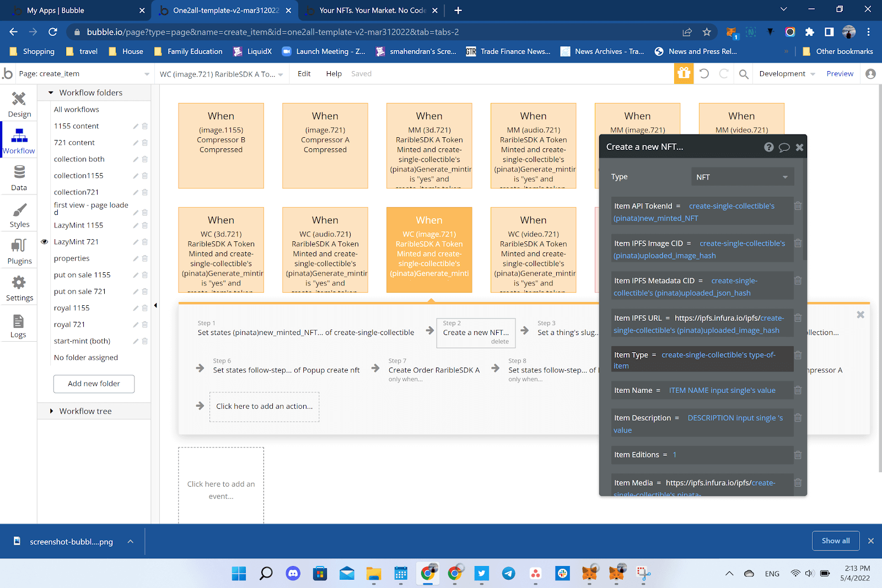882x588 pixels.
Task: Expand the Workflow tree section
Action: (51, 411)
